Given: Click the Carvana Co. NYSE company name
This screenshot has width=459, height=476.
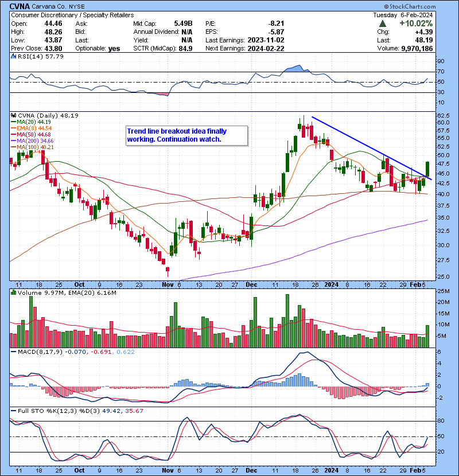Looking at the screenshot, I should 58,6.
